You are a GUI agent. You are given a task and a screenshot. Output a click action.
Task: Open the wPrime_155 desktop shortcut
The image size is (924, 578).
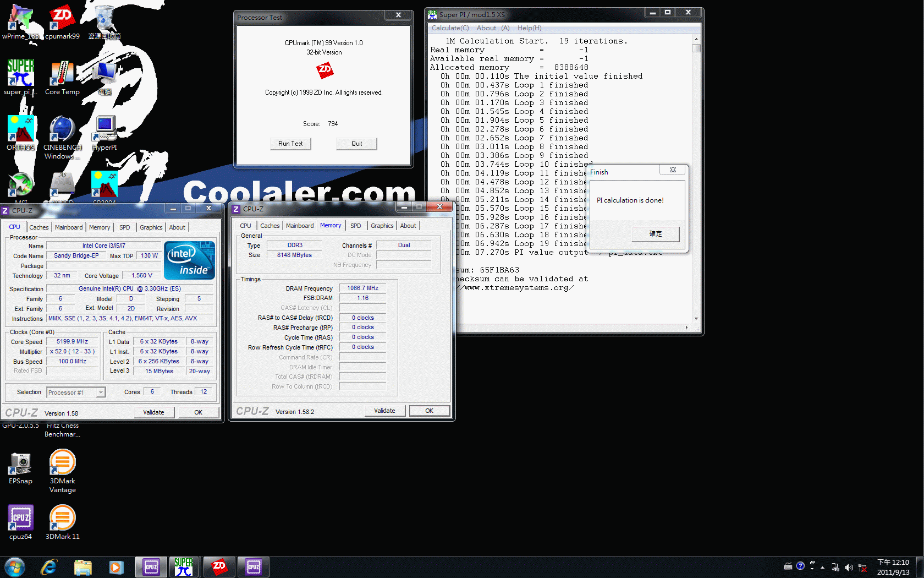coord(20,22)
